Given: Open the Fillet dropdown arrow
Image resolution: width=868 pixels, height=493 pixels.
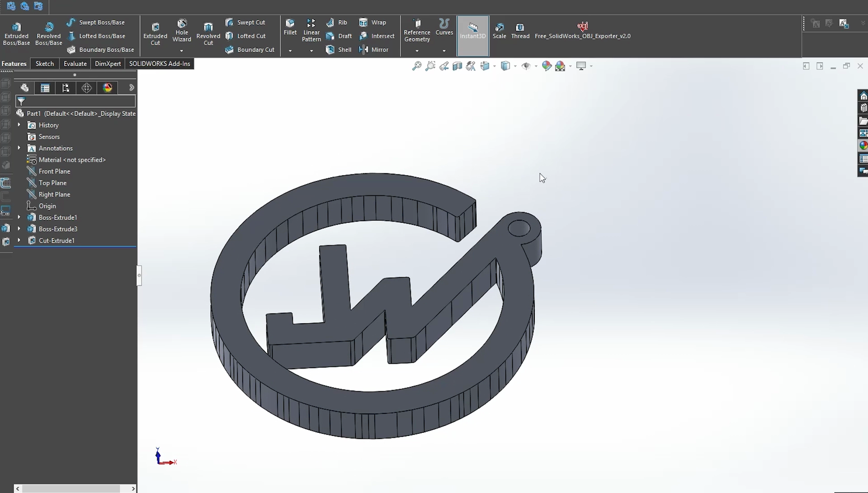Looking at the screenshot, I should point(290,51).
